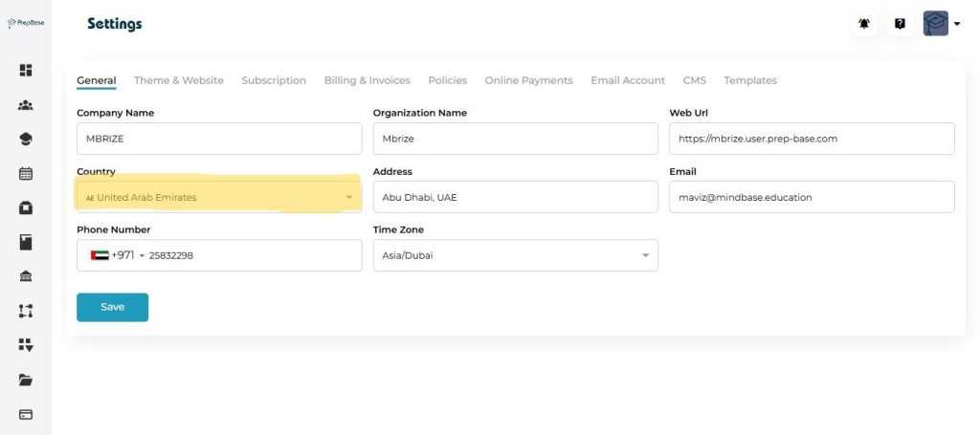This screenshot has height=435, width=980.
Task: Open the open-folder sidebar icon
Action: click(x=26, y=380)
